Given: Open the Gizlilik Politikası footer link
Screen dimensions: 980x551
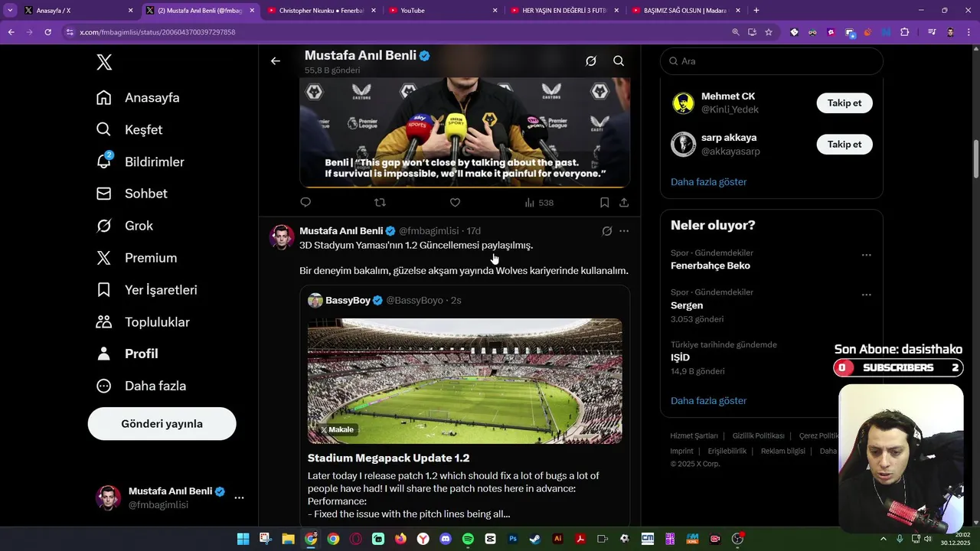Looking at the screenshot, I should point(758,436).
